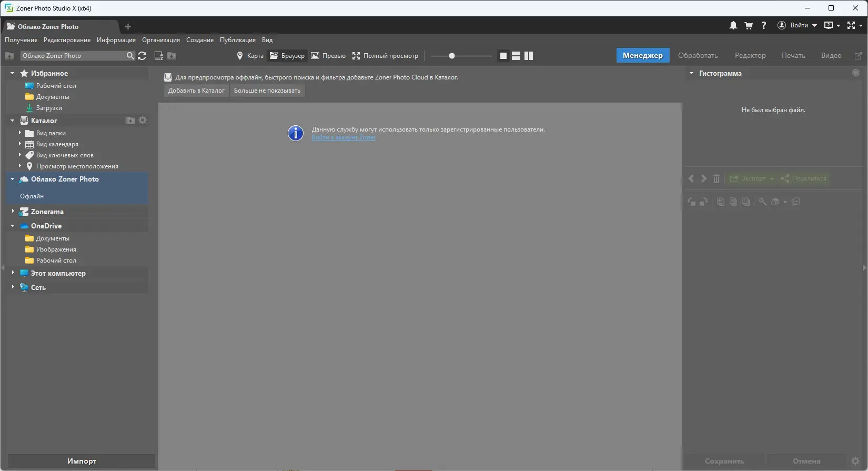The width and height of the screenshot is (868, 471).
Task: Click the Импорт button
Action: tap(82, 461)
